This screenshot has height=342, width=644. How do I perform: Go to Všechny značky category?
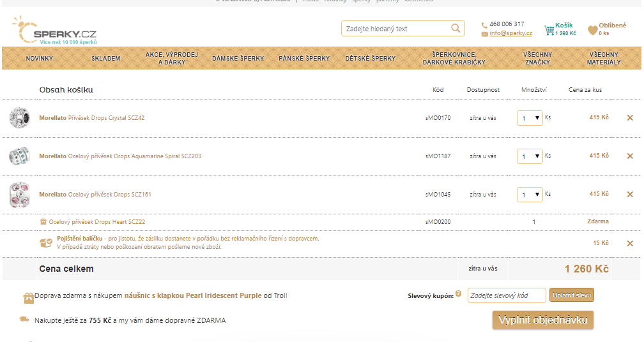coord(537,58)
